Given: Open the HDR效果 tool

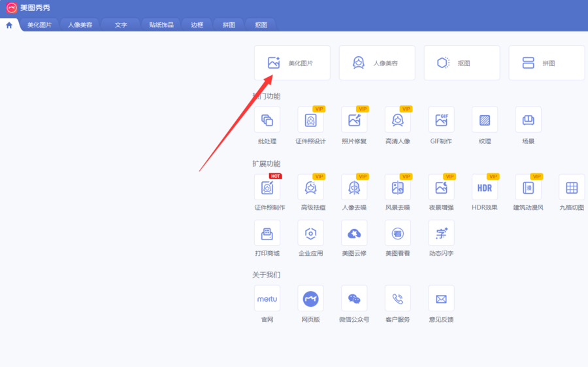Looking at the screenshot, I should coord(485,187).
